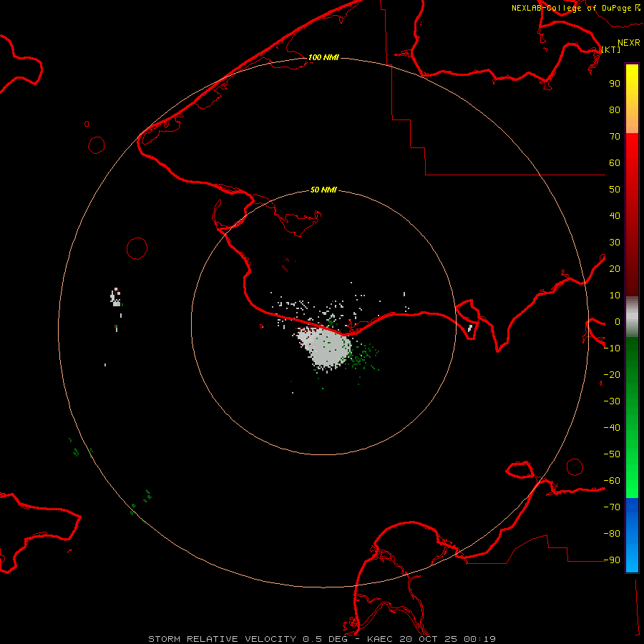Select the small gray echo cluster west of the radar
The height and width of the screenshot is (644, 644).
[x=116, y=298]
